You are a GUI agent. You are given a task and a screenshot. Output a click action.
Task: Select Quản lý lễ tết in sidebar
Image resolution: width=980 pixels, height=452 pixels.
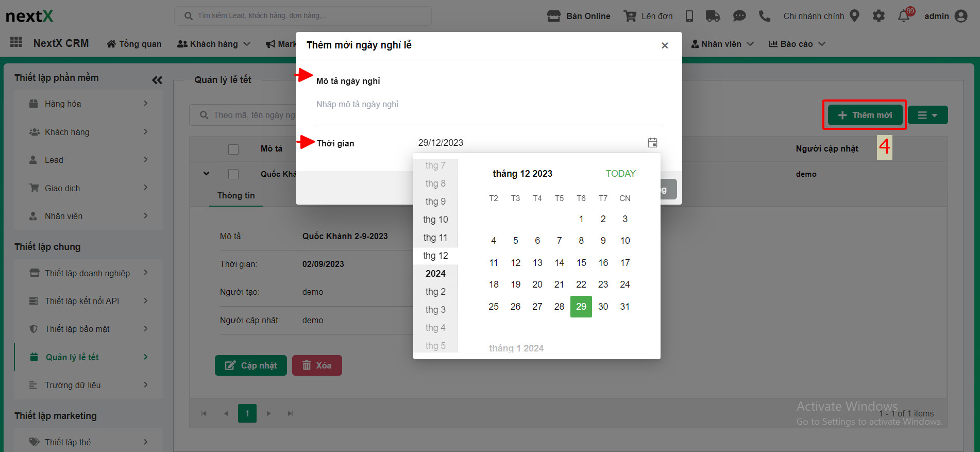pos(88,357)
